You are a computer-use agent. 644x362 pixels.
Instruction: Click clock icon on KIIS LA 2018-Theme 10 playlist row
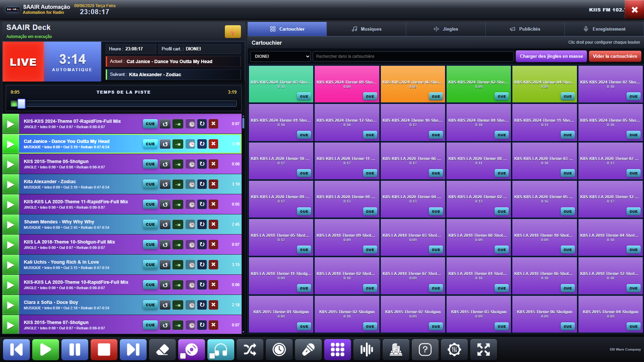point(190,245)
